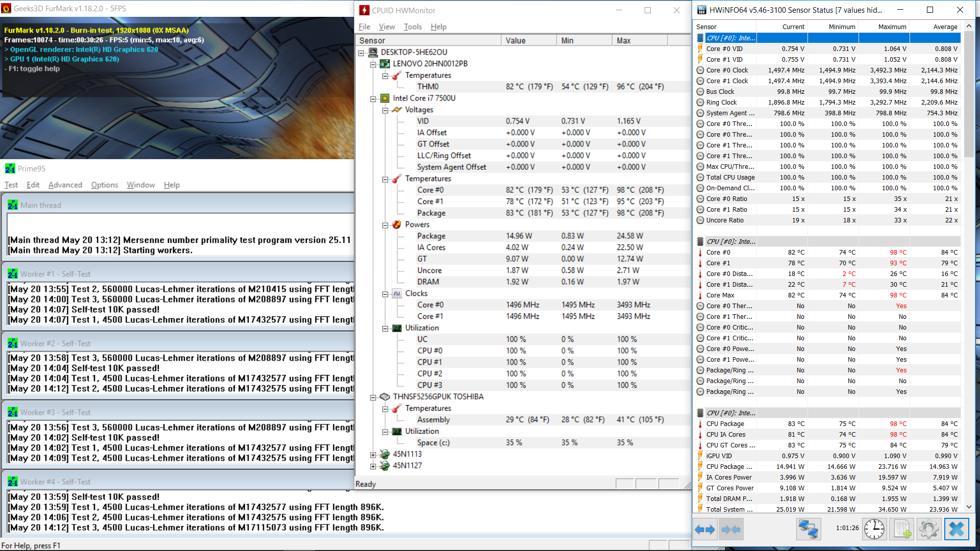This screenshot has width=980, height=551.
Task: Select the Uncore Ratio row in HWiNFO
Action: click(x=828, y=220)
